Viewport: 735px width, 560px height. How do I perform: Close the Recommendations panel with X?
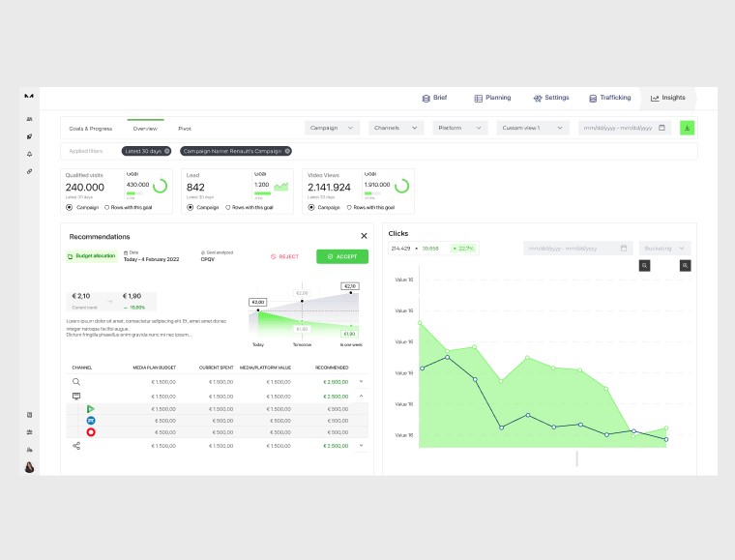[364, 236]
